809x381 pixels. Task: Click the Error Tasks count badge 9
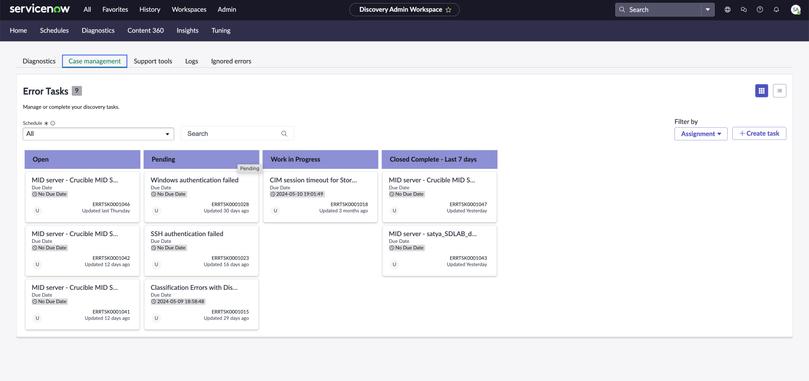pyautogui.click(x=76, y=91)
